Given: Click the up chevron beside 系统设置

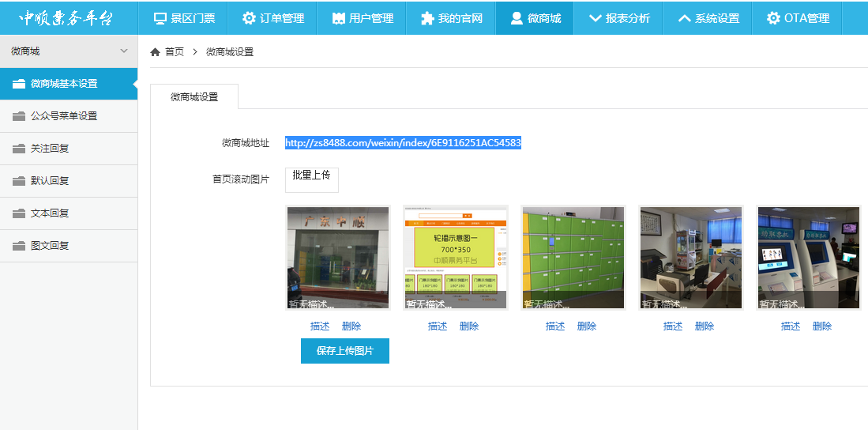Looking at the screenshot, I should tap(685, 18).
